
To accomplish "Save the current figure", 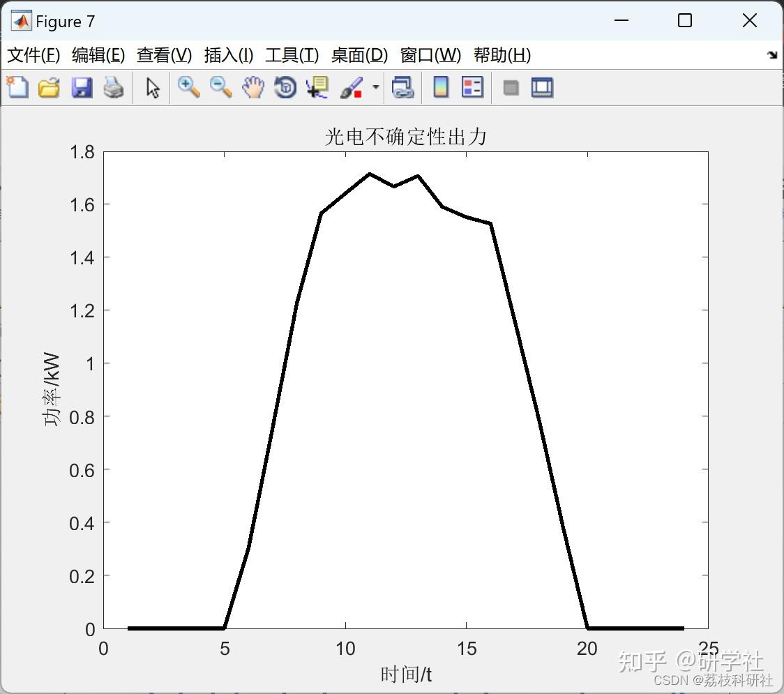I will 82,87.
